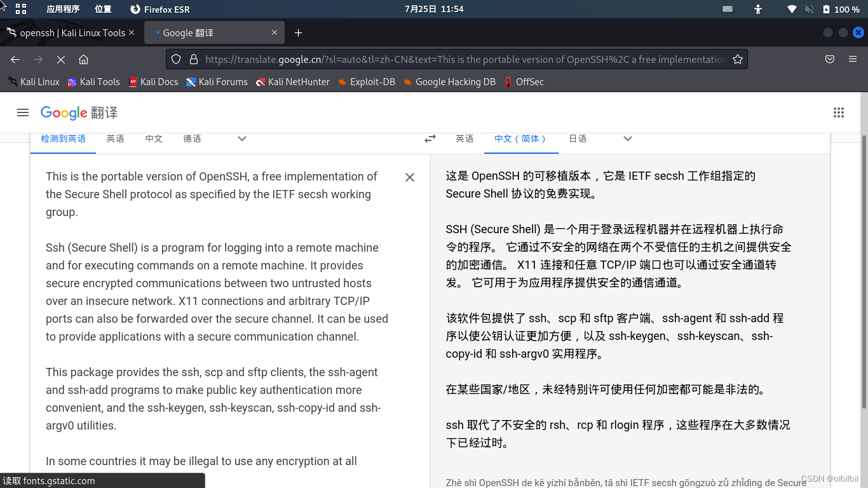Open the Pocket save icon
The height and width of the screenshot is (488, 868).
click(830, 59)
